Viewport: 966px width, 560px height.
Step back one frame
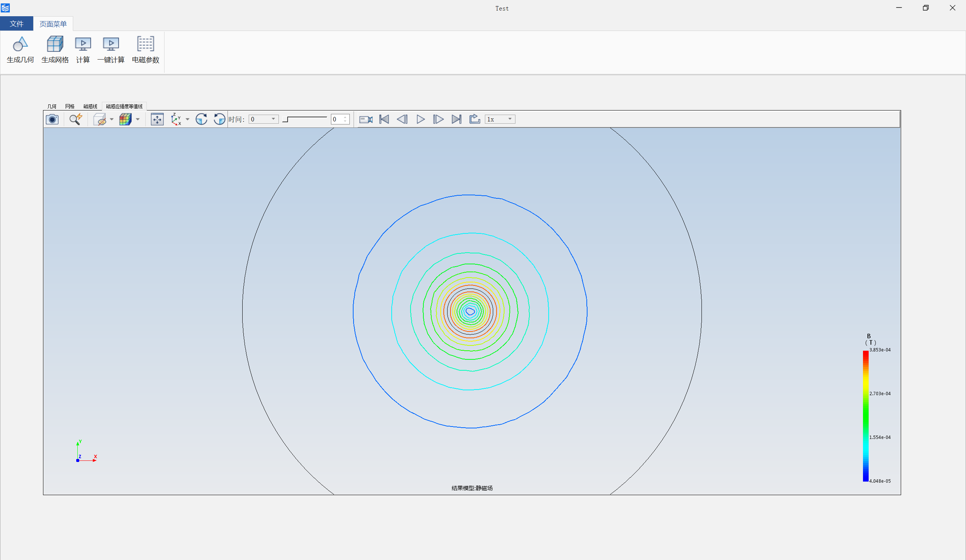pos(402,119)
